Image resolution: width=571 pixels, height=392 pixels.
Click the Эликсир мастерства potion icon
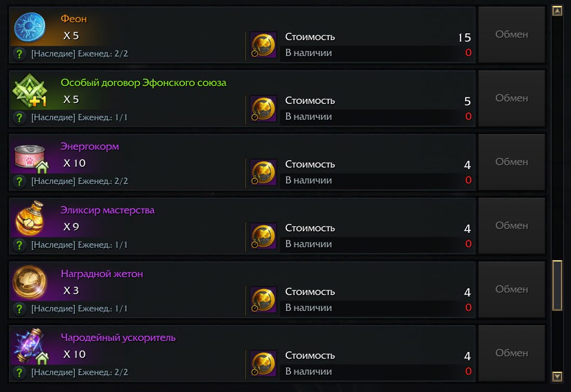click(x=29, y=219)
